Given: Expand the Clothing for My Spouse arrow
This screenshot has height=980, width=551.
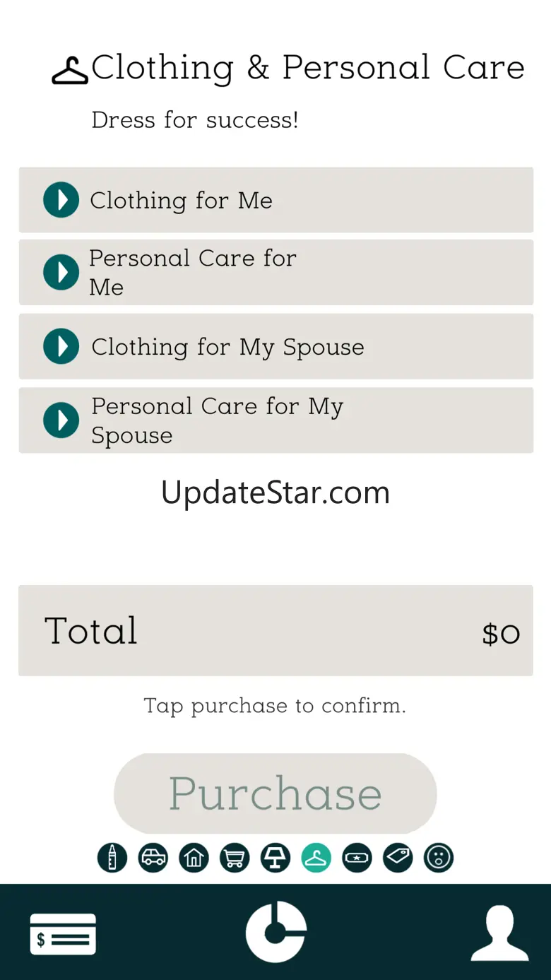Looking at the screenshot, I should click(61, 346).
